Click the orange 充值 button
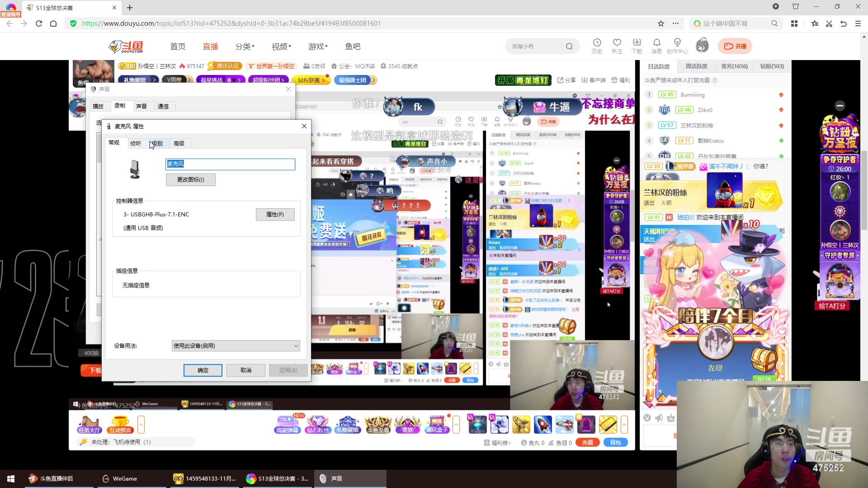868x488 pixels. [588, 442]
